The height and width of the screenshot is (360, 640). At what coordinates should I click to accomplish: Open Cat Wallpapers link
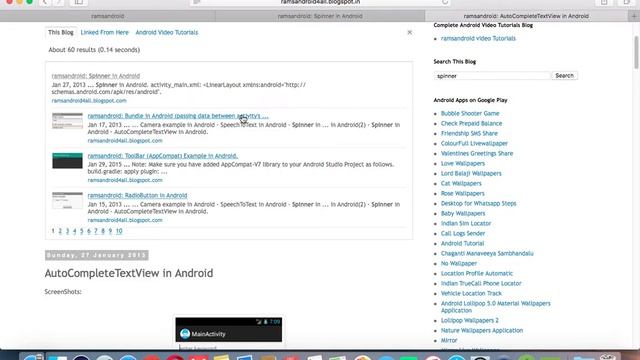pos(461,183)
